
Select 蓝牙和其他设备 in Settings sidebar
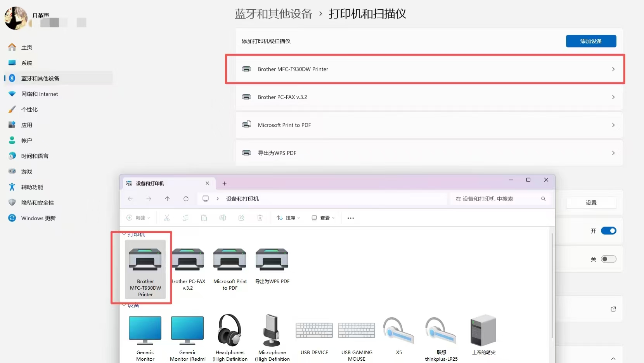point(59,78)
